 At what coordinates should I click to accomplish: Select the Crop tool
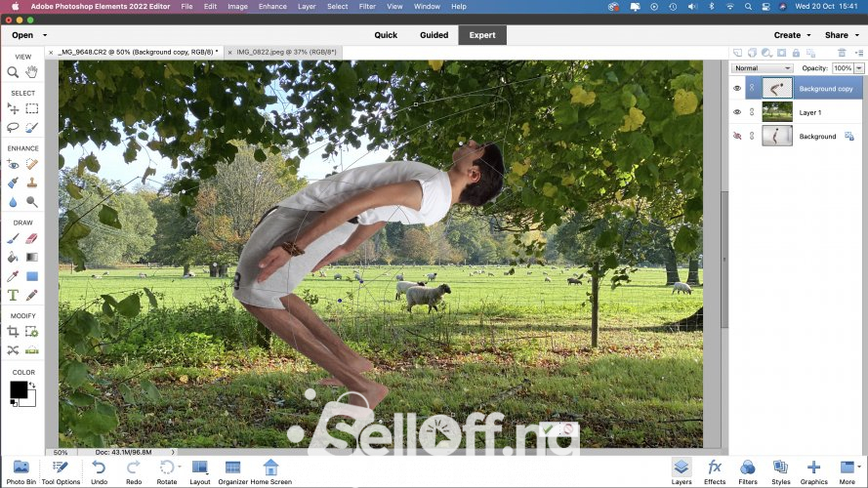pos(13,332)
